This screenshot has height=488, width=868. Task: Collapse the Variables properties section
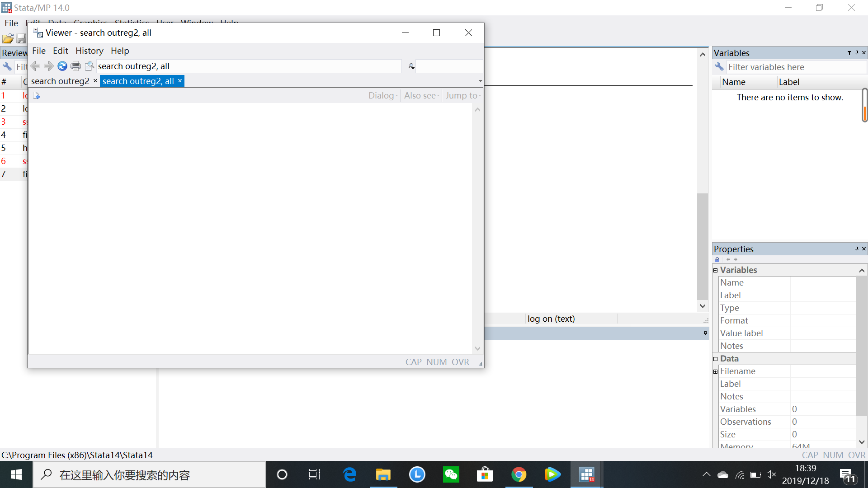pyautogui.click(x=716, y=270)
